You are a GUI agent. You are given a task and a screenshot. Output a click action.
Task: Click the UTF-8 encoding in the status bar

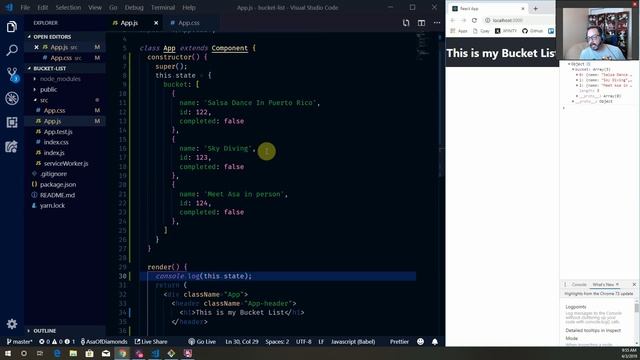tap(304, 342)
